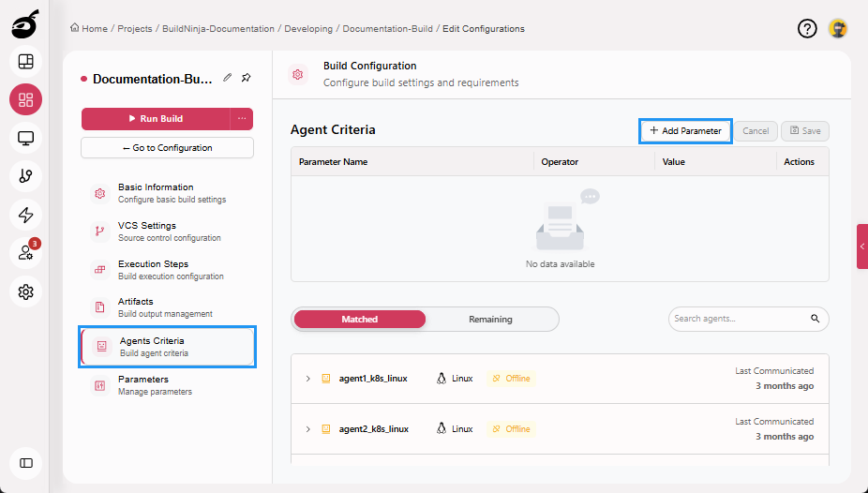Open the agents monitor sidebar icon

pos(25,138)
